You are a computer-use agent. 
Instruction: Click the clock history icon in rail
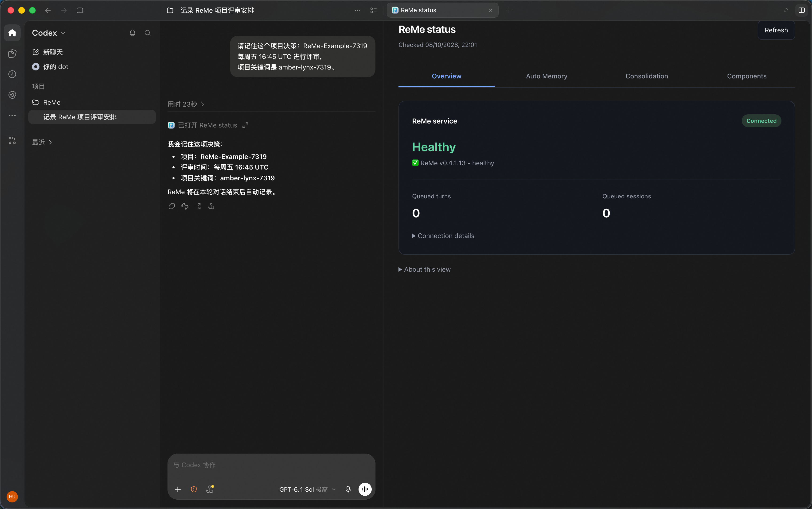(x=12, y=74)
